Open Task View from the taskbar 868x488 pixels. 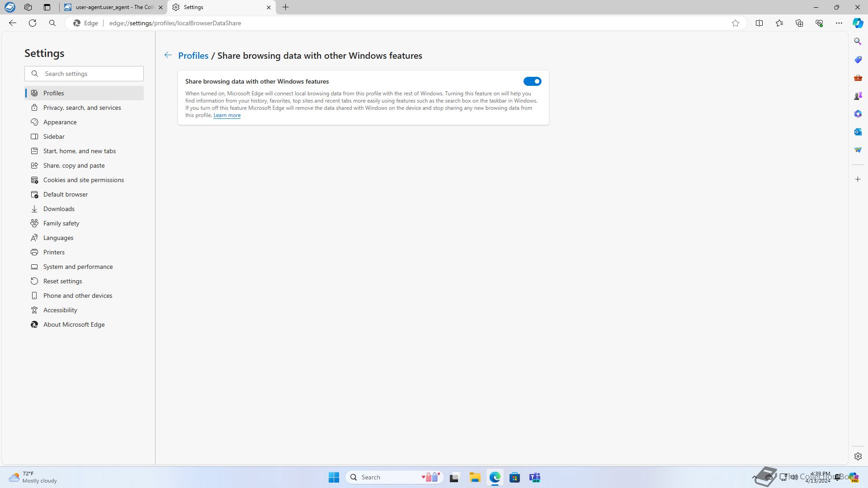(x=454, y=477)
